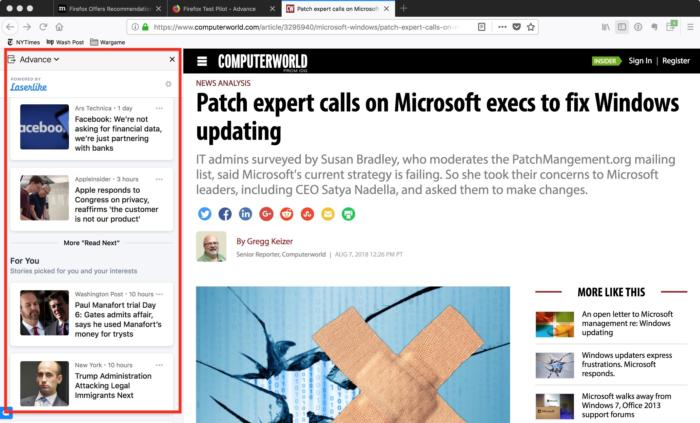Open the Wargame bookmarks folder
700x423 pixels.
point(108,42)
